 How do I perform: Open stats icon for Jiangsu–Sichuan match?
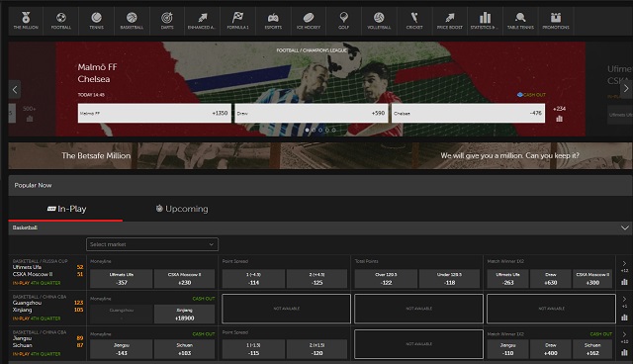point(624,353)
